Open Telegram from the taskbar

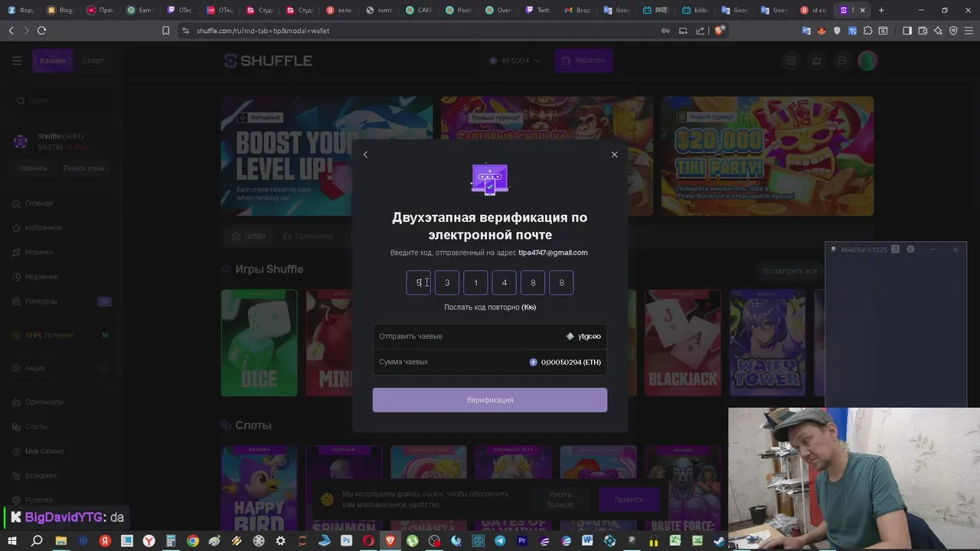(x=500, y=541)
